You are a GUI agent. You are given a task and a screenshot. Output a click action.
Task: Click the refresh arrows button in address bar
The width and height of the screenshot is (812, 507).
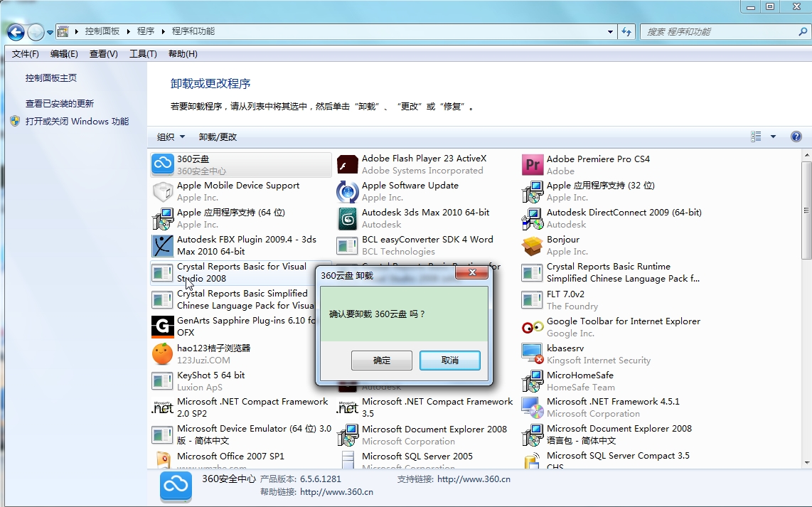coord(626,31)
